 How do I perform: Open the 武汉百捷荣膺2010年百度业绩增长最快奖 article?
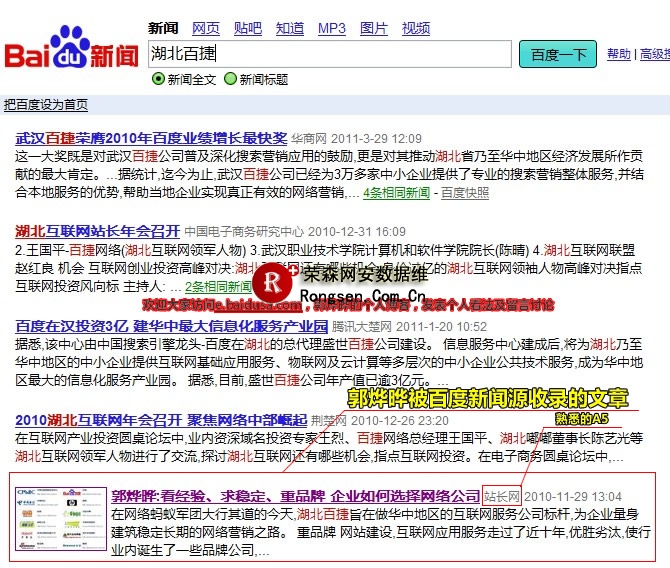pos(151,138)
